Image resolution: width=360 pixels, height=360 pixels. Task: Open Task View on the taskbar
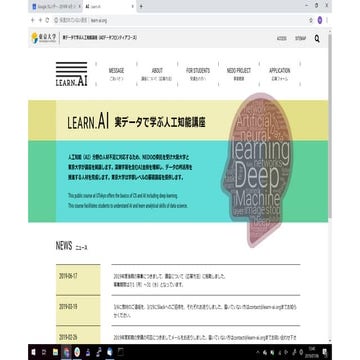[x=44, y=352]
